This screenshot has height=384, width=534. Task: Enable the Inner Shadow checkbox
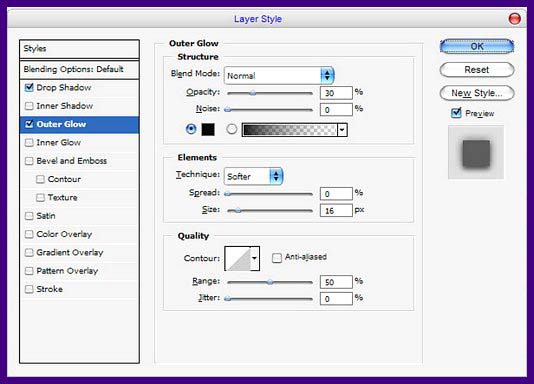coord(29,106)
